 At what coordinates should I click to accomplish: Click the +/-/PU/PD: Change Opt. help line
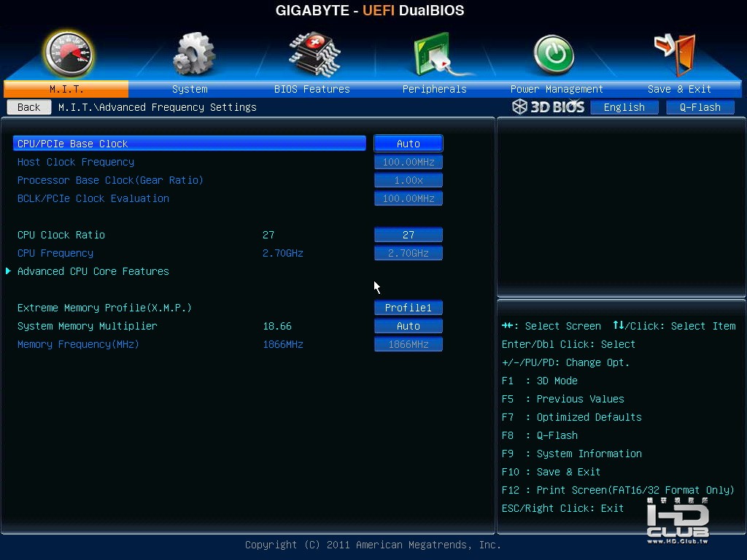[565, 362]
